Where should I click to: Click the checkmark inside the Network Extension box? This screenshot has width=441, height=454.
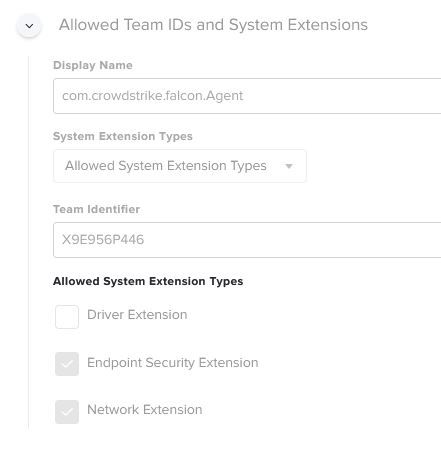pyautogui.click(x=67, y=412)
